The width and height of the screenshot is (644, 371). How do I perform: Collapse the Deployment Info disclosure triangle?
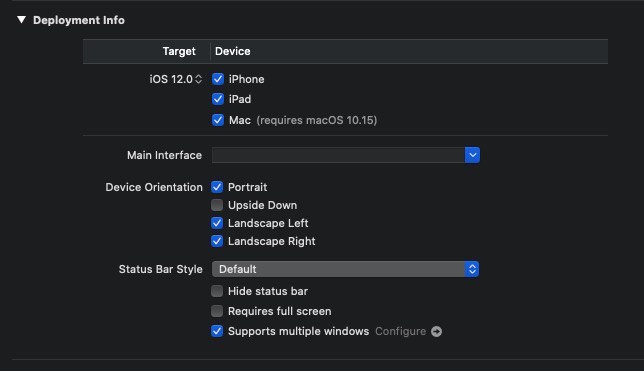tap(21, 20)
